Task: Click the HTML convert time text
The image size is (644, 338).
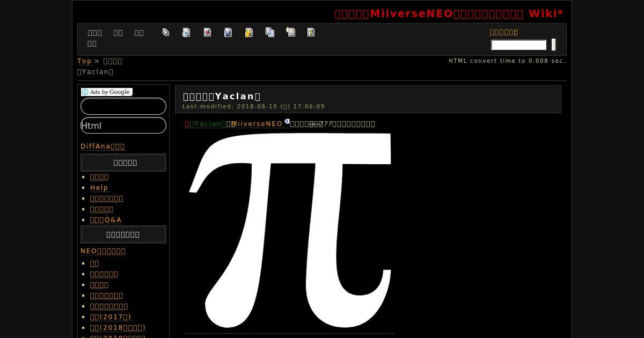Action: 507,61
